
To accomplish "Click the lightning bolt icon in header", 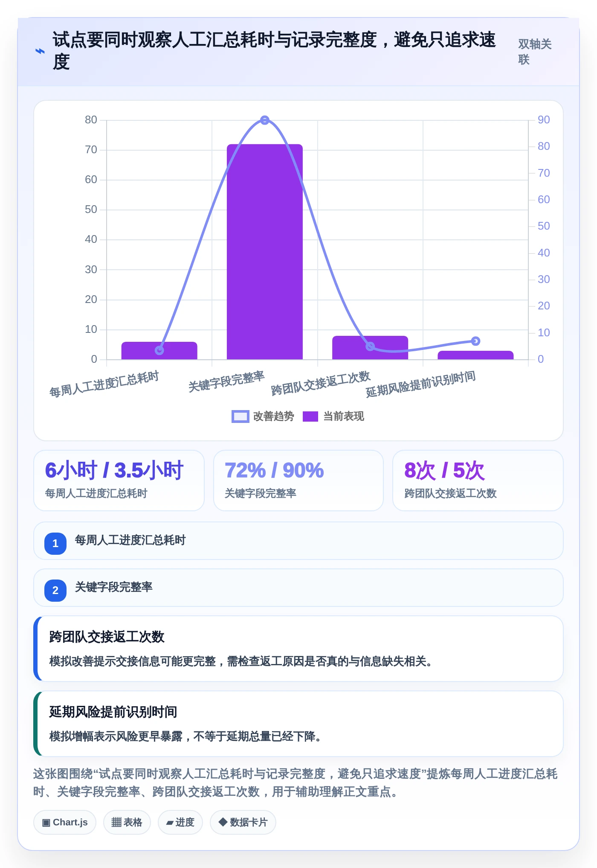I will click(40, 51).
